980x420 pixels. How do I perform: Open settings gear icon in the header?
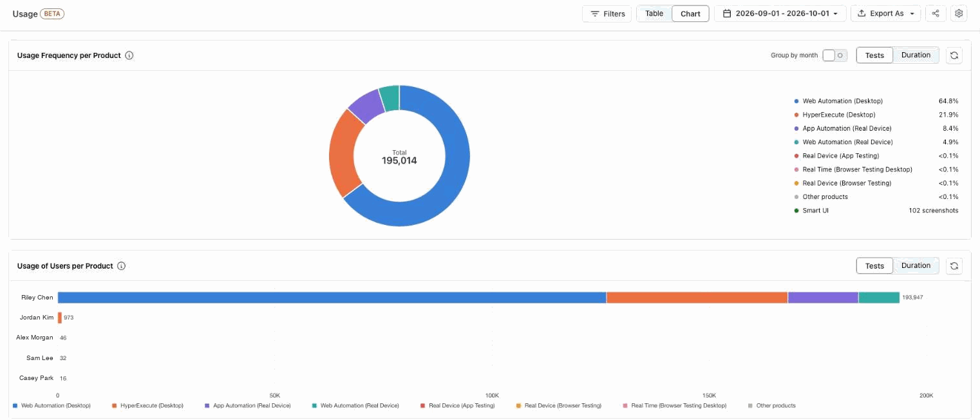point(959,14)
